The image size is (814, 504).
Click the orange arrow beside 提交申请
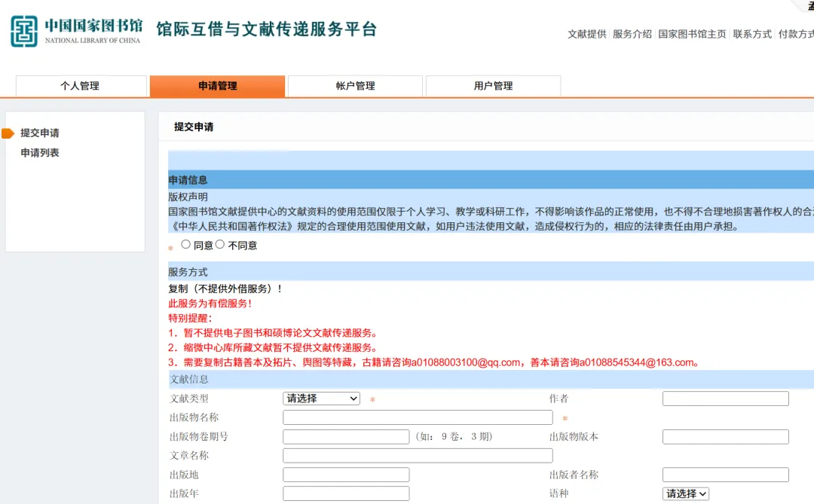[8, 133]
